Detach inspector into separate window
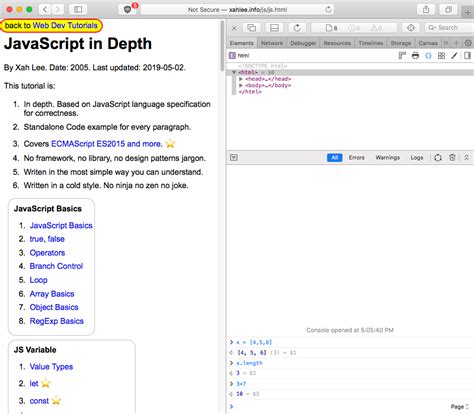The width and height of the screenshot is (474, 414). (252, 28)
